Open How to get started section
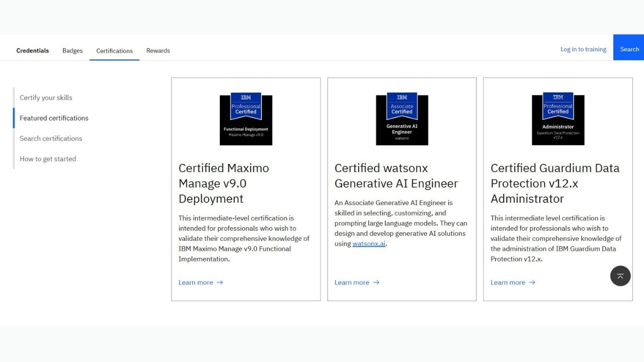The image size is (644, 362). pos(48,159)
